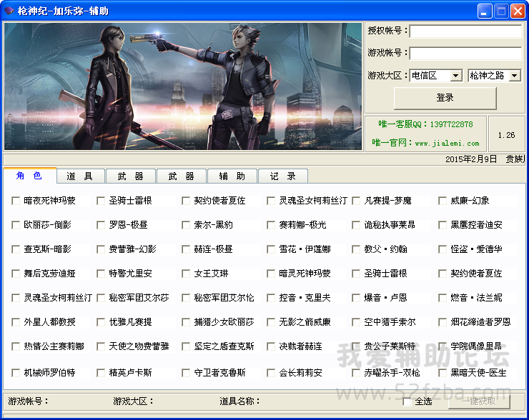Click the app icon in the title bar

coord(9,11)
